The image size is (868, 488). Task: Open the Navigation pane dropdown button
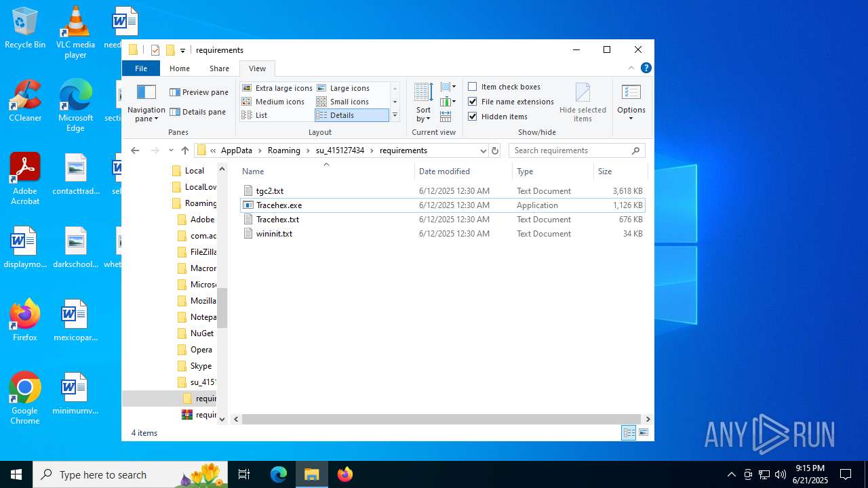click(146, 103)
